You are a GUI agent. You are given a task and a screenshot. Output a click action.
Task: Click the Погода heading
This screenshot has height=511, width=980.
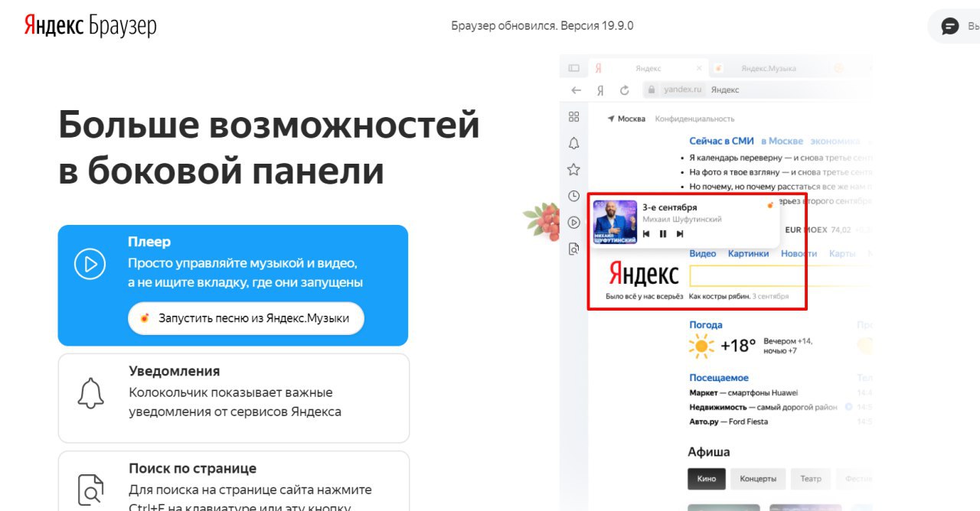[x=706, y=325]
